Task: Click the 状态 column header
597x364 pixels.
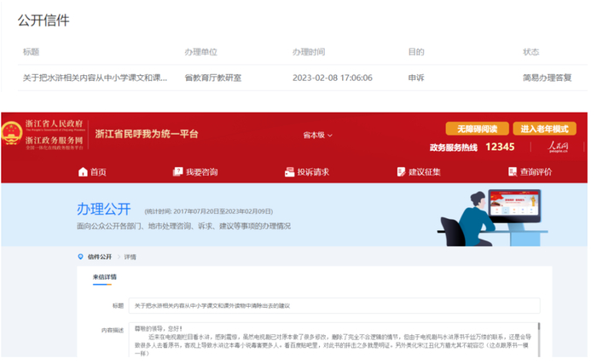Action: 530,52
